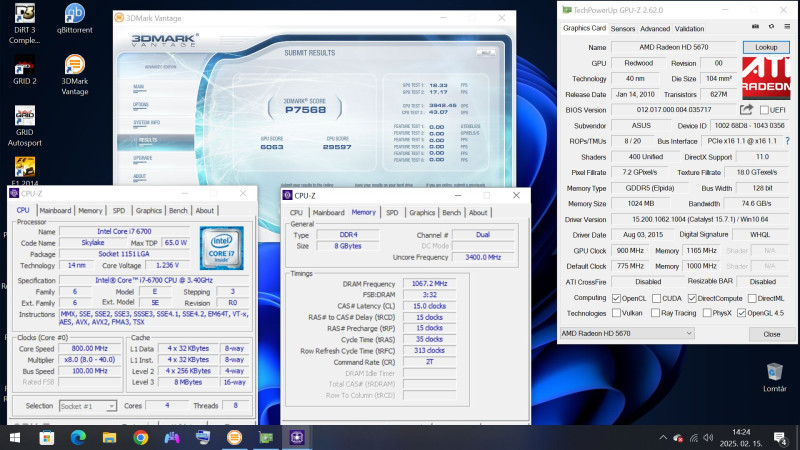800x450 pixels.
Task: Click the CPU name field Intel Core i7 6700
Action: point(124,231)
